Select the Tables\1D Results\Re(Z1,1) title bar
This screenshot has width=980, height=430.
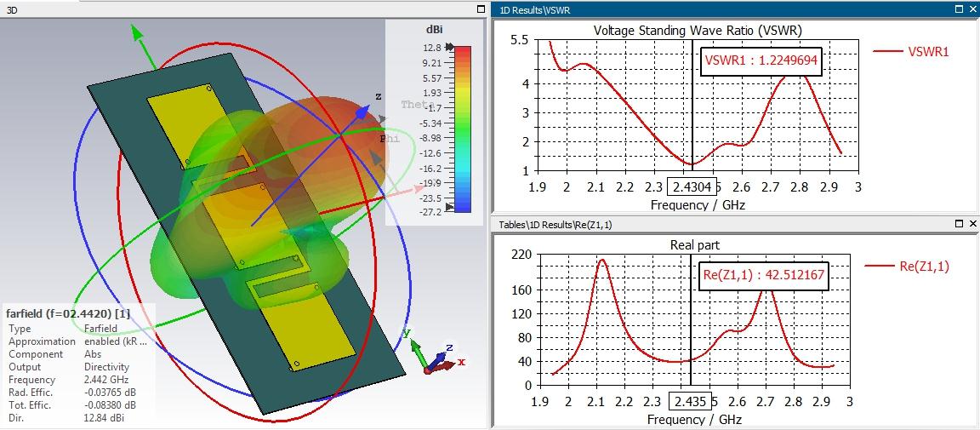[736, 223]
